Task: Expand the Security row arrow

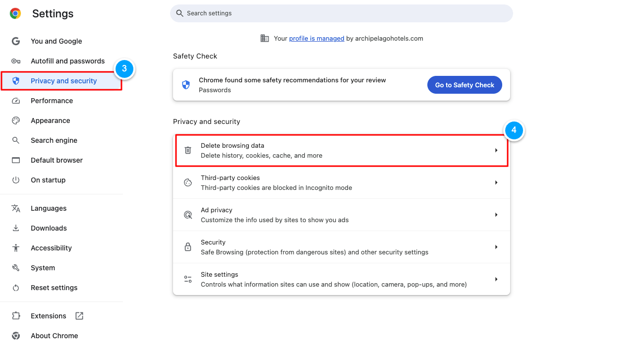Action: pyautogui.click(x=496, y=247)
